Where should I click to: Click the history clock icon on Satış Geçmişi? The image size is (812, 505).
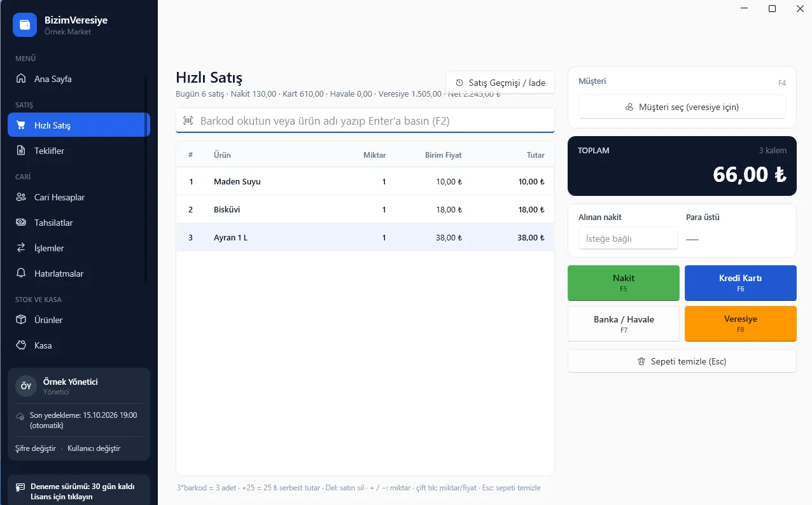[x=459, y=83]
